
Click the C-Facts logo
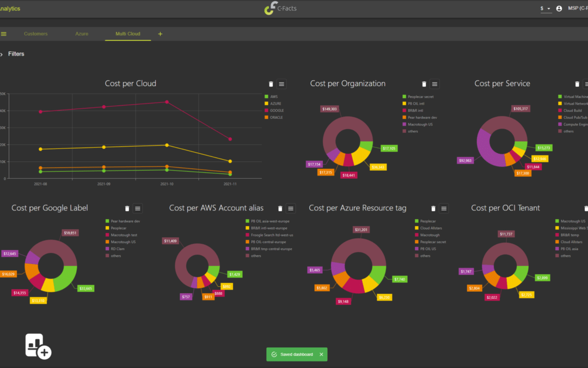point(280,8)
